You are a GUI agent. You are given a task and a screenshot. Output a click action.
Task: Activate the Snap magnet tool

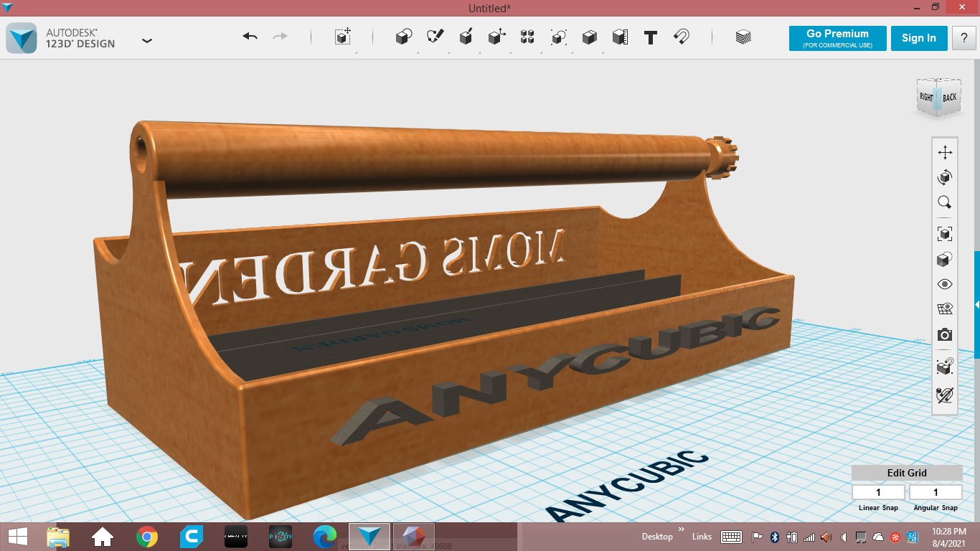(682, 37)
